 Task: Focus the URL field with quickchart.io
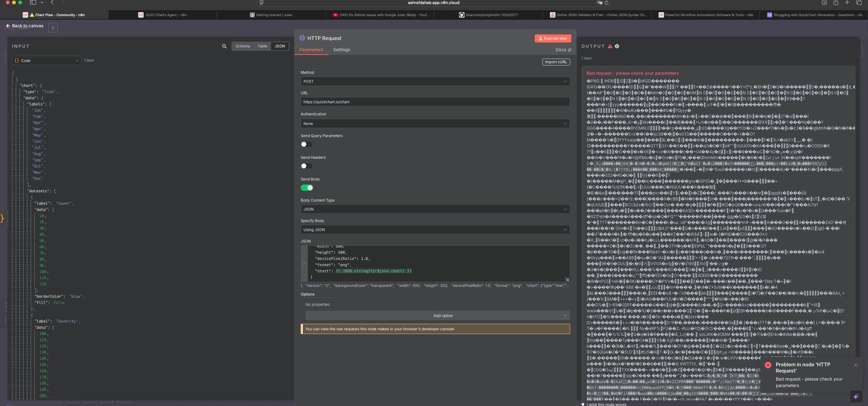(x=435, y=102)
